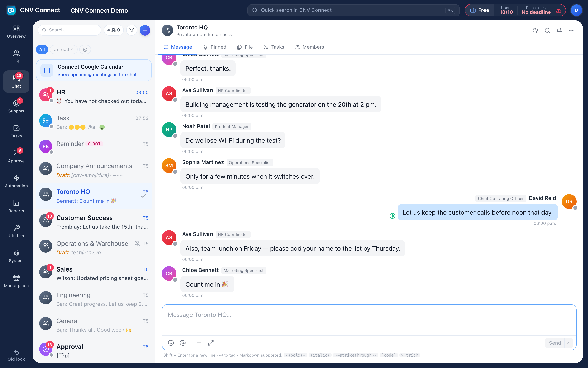588x368 pixels.
Task: Select the All chats filter
Action: click(x=42, y=49)
